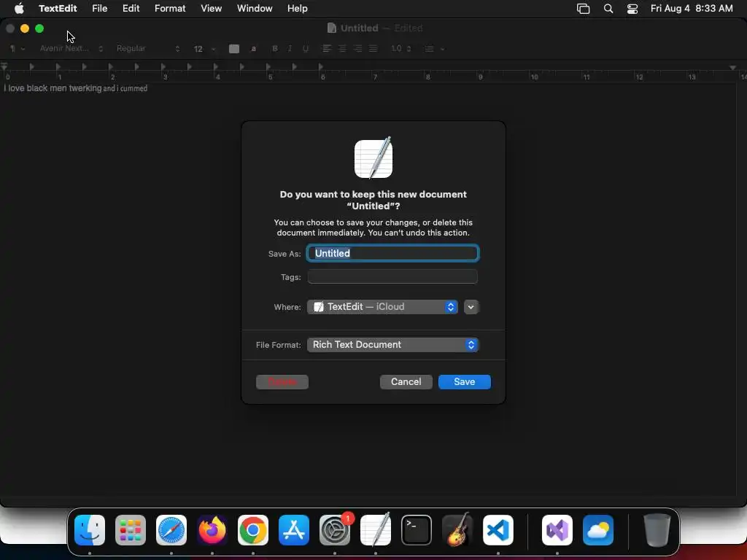
Task: Align text right in the toolbar
Action: (357, 49)
